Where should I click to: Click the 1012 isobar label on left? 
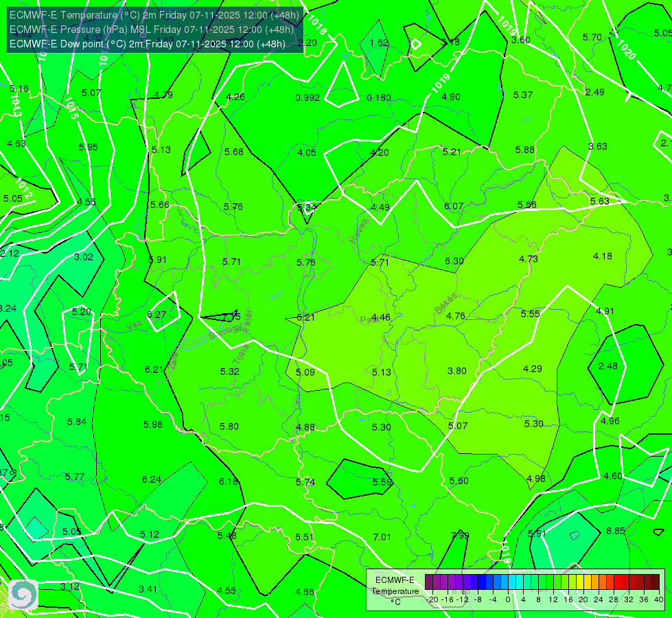point(23,189)
